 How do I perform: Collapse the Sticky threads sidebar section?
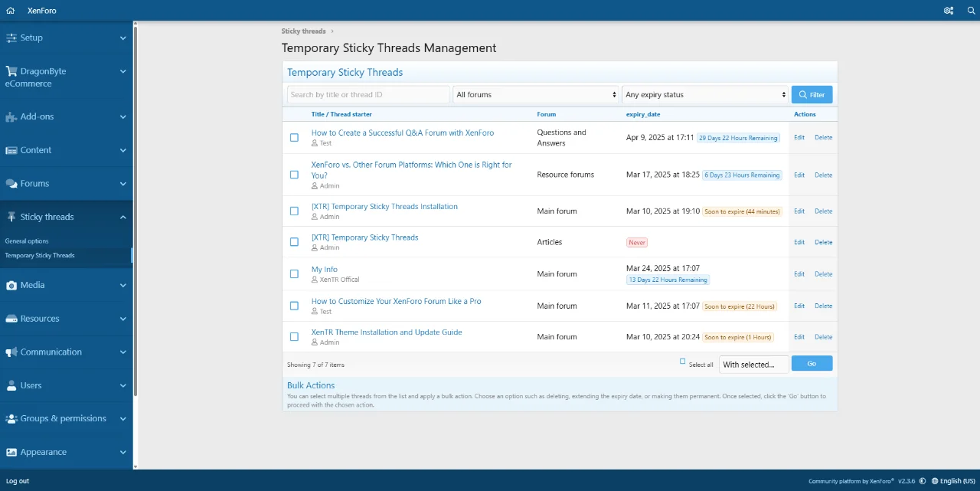(122, 218)
